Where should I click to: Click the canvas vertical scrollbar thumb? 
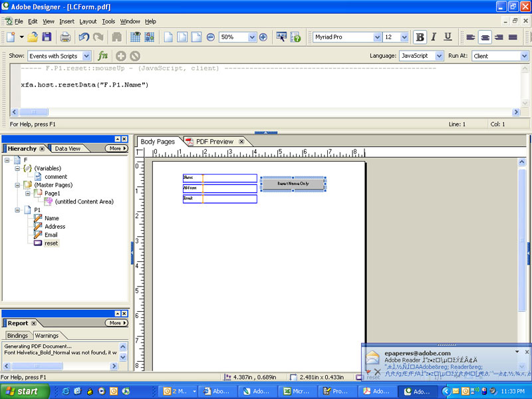[x=522, y=239]
